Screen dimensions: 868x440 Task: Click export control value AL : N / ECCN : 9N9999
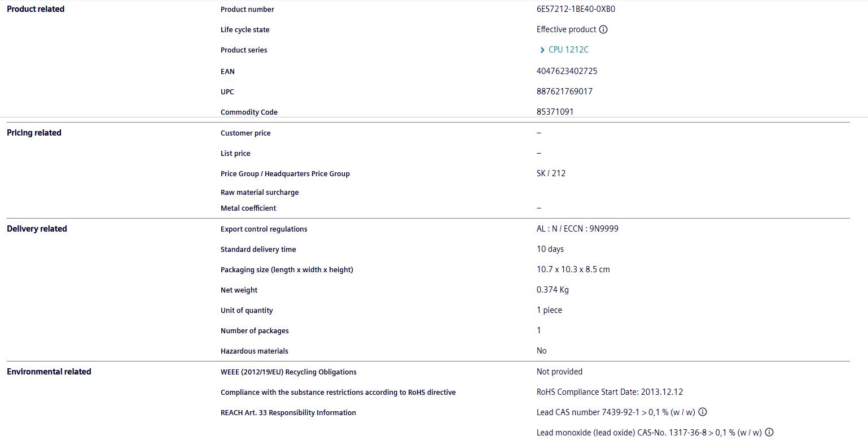pos(577,229)
